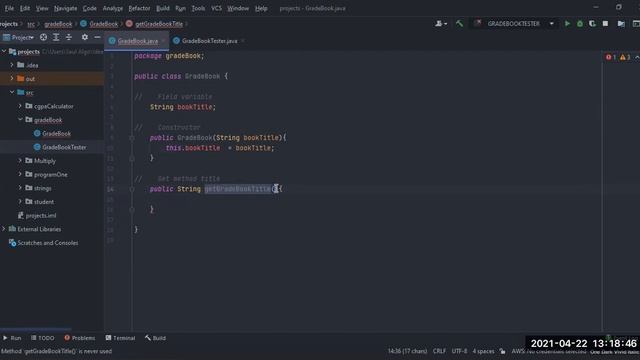Open Project panel settings gear
The height and width of the screenshot is (360, 640).
[x=84, y=37]
